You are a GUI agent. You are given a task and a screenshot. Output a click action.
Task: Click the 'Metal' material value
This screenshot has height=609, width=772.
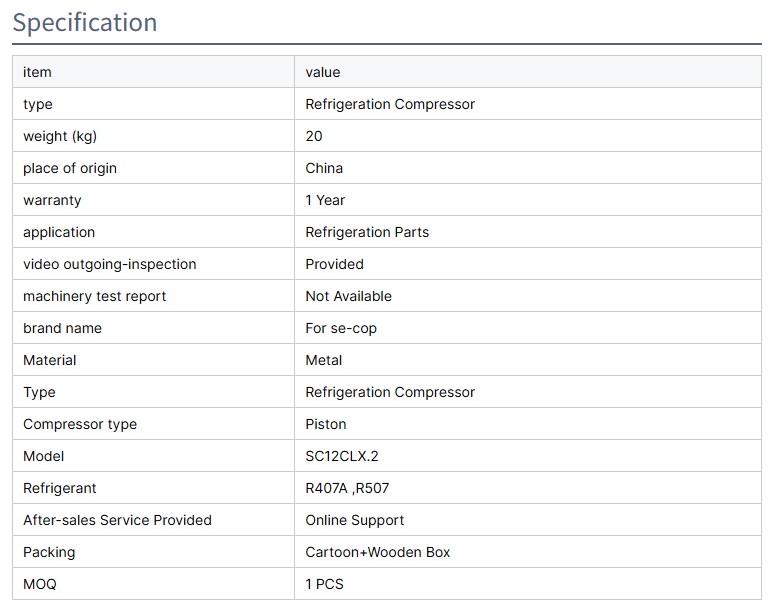(x=324, y=360)
